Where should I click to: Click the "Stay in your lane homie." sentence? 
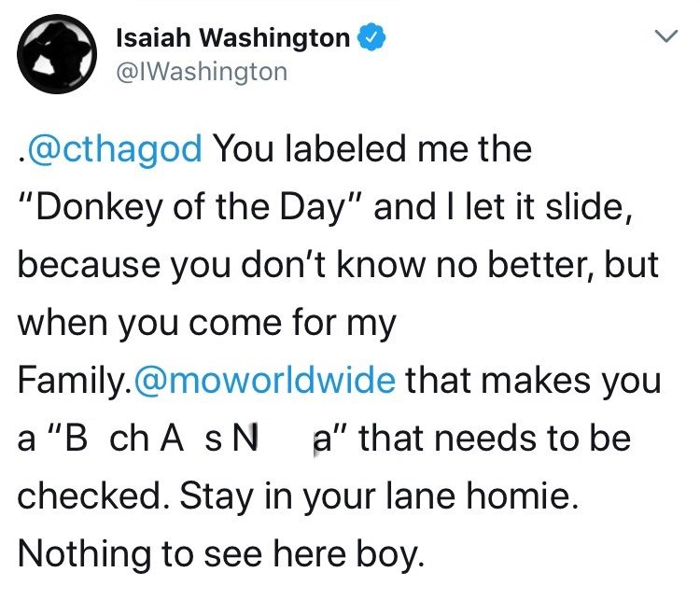(x=379, y=496)
